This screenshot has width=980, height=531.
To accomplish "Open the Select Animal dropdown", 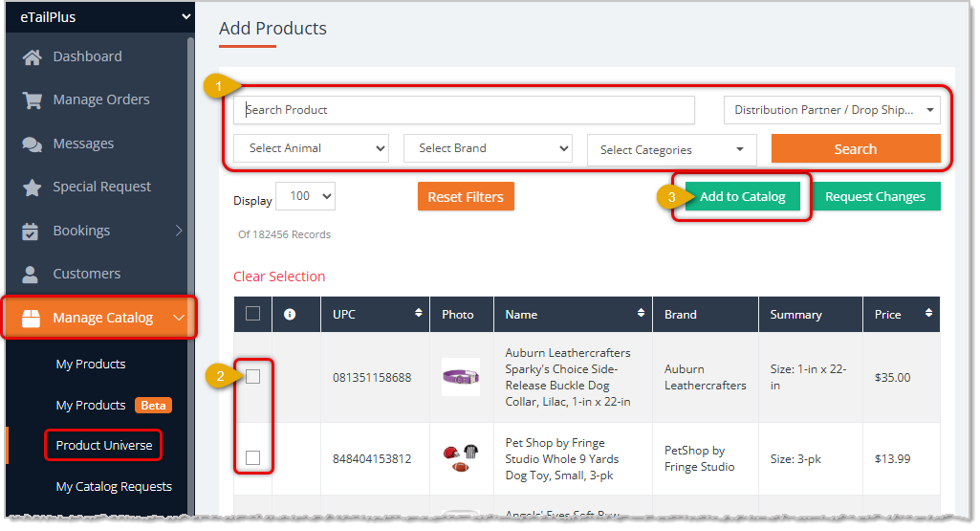I will pos(312,148).
